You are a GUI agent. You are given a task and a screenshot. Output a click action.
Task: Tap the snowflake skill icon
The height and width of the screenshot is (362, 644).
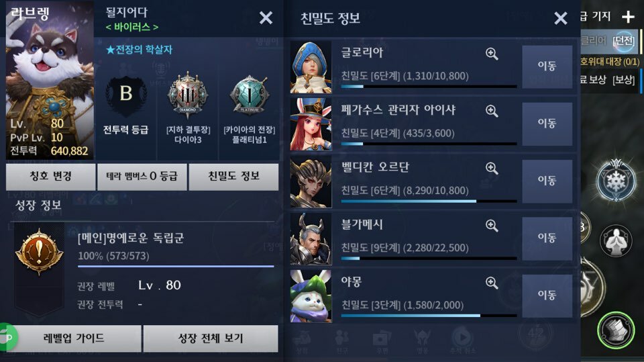point(616,181)
